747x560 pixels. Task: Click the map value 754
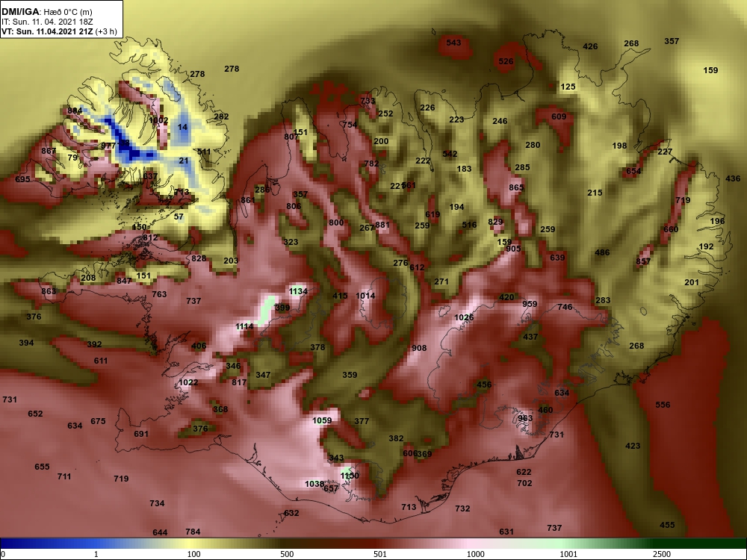coord(350,125)
